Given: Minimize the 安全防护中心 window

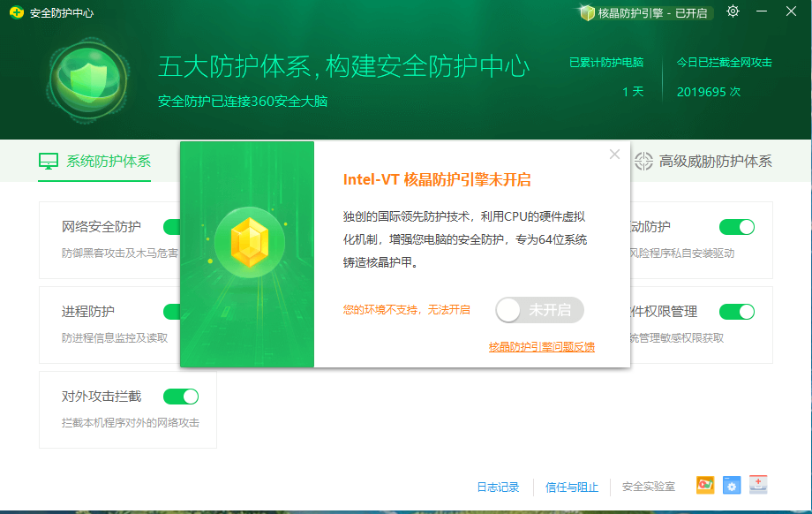Looking at the screenshot, I should click(762, 11).
